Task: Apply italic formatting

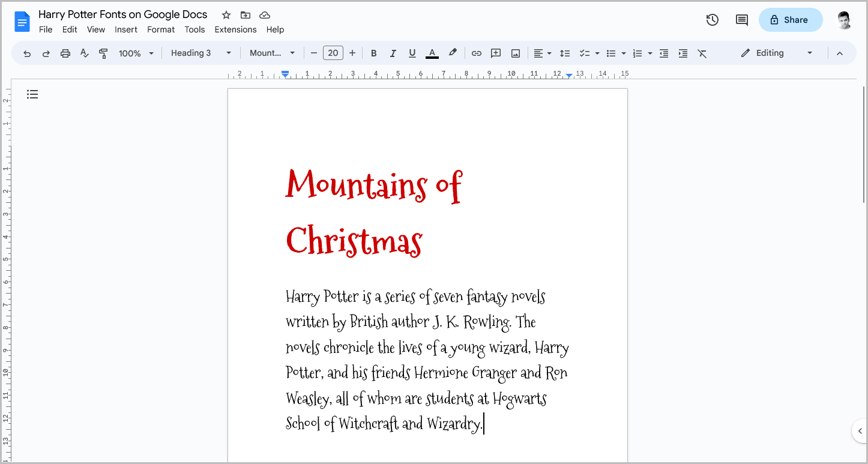Action: [393, 53]
